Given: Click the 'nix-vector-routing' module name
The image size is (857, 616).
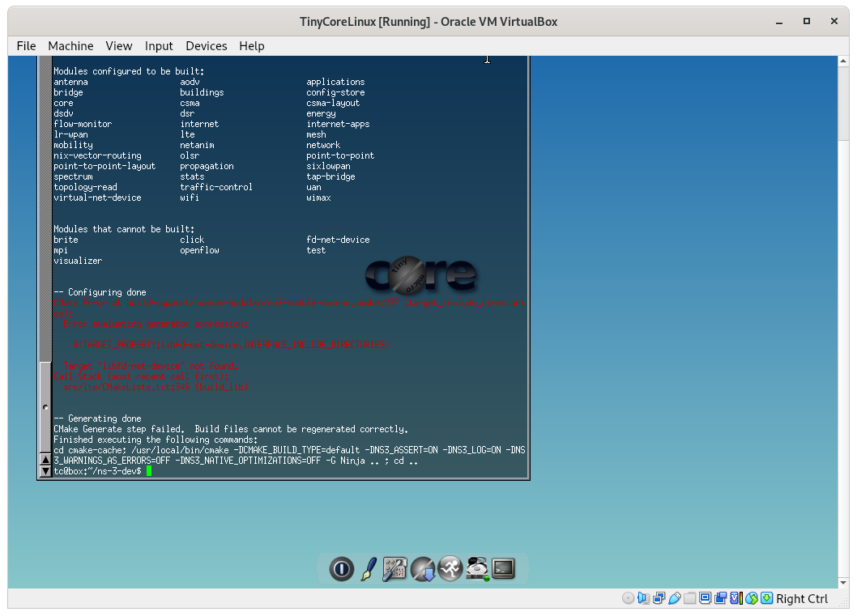Looking at the screenshot, I should 97,155.
